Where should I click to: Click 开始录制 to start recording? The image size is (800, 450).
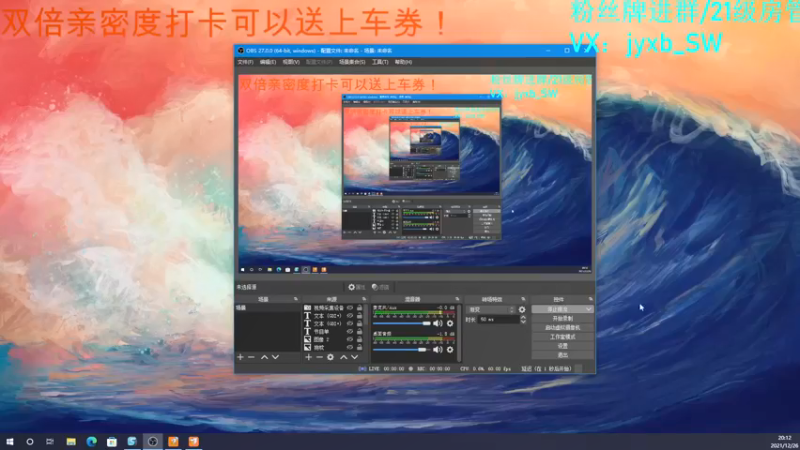562,318
